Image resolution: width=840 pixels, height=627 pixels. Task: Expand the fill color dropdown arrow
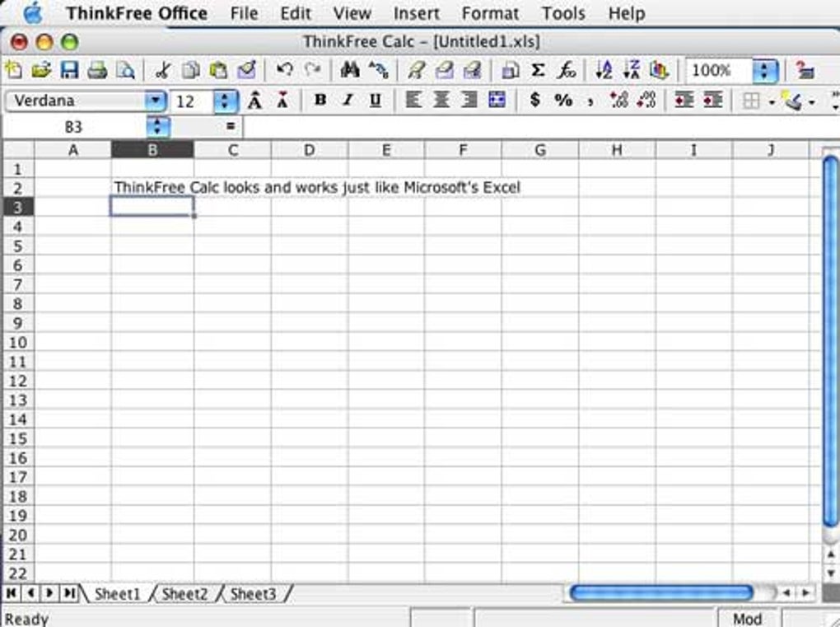pos(812,101)
